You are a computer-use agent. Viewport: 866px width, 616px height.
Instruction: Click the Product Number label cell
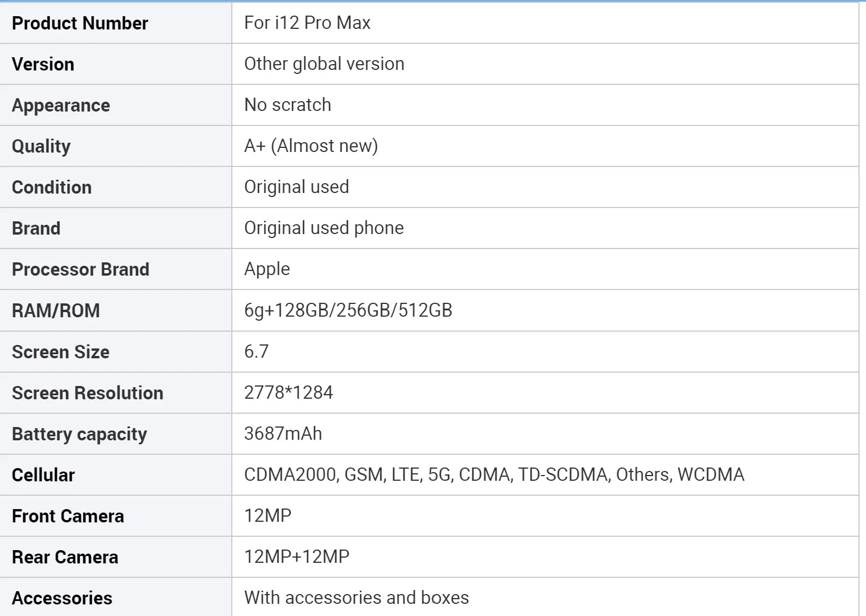pos(80,23)
